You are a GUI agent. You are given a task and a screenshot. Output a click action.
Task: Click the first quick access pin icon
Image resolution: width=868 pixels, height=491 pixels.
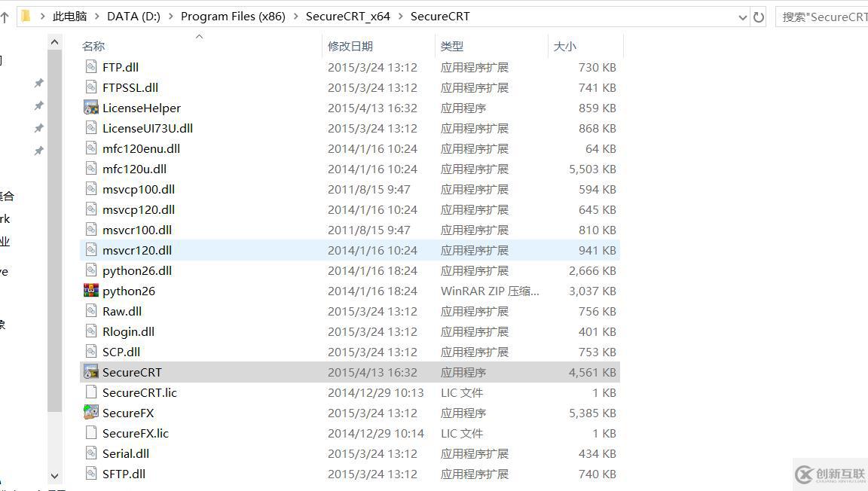coord(38,83)
